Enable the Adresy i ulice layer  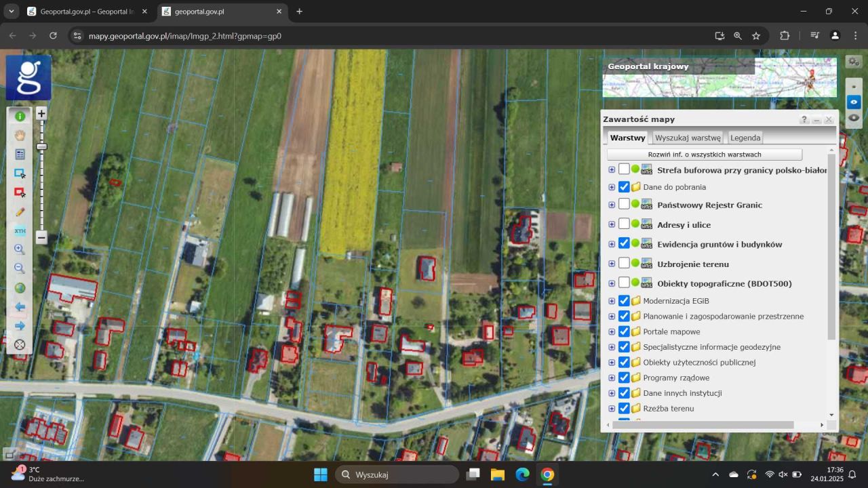624,224
